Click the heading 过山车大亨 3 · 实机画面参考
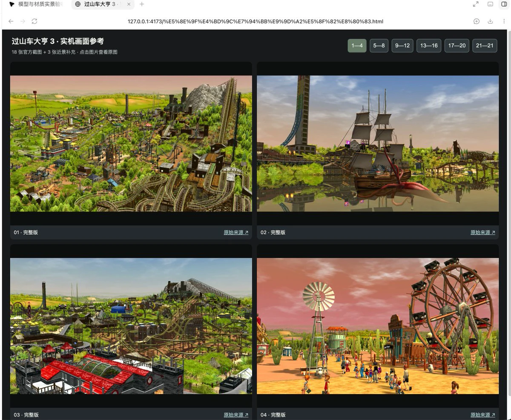Screen dimensions: 511x420 click(x=58, y=41)
